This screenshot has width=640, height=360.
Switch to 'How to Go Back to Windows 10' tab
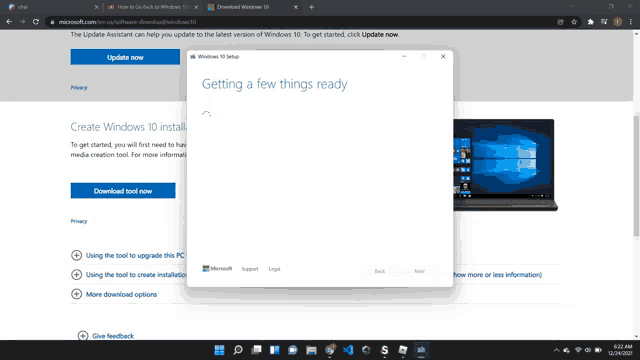click(x=152, y=7)
